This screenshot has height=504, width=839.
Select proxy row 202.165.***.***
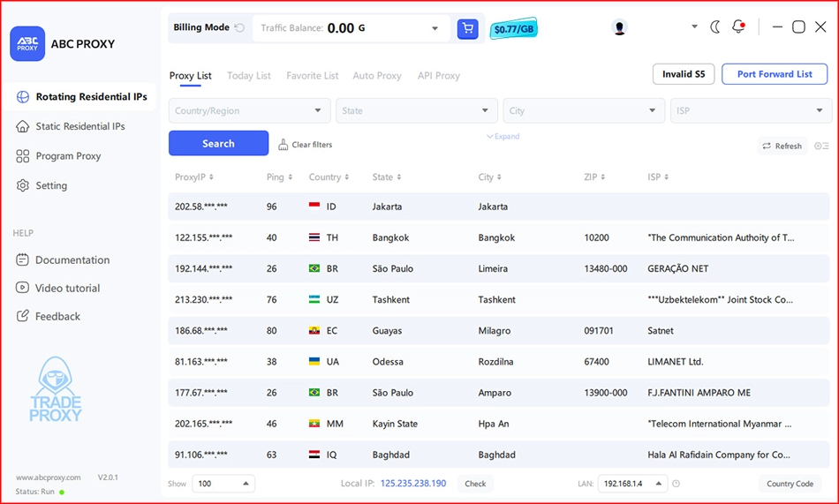coord(499,424)
